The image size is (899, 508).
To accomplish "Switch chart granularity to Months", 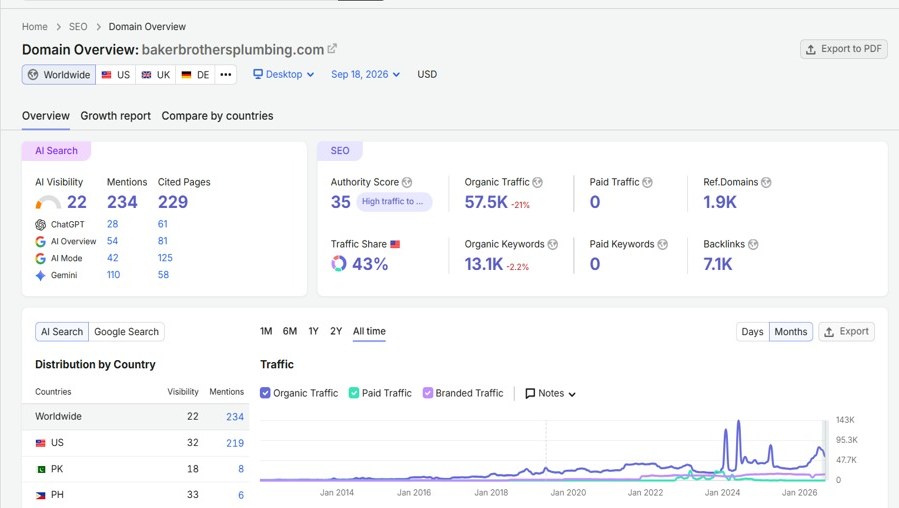I will [x=791, y=331].
